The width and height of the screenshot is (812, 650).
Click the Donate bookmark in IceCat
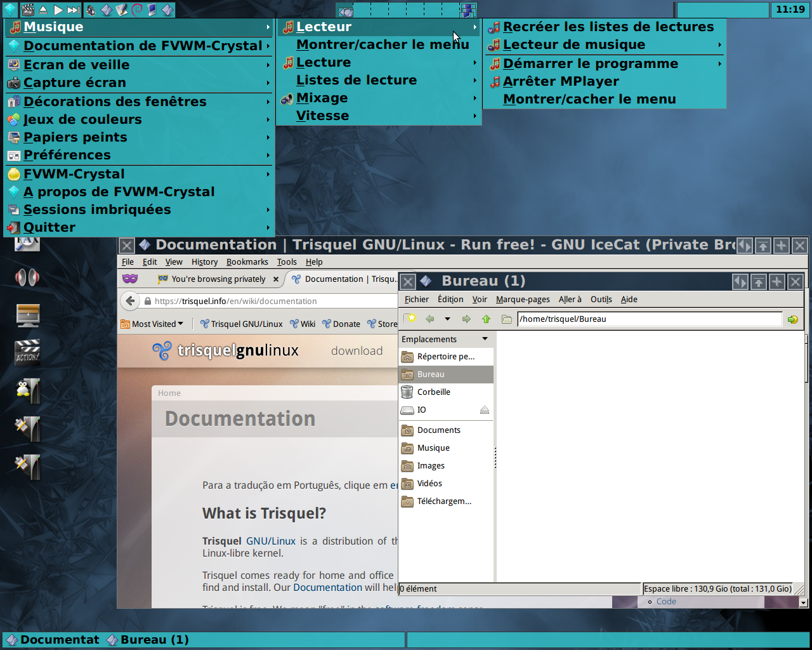(341, 324)
